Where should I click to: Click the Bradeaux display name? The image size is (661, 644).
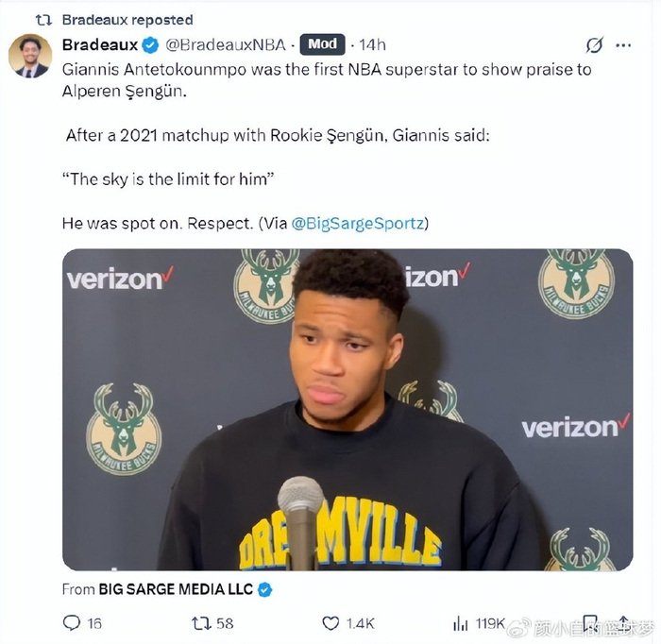click(99, 44)
